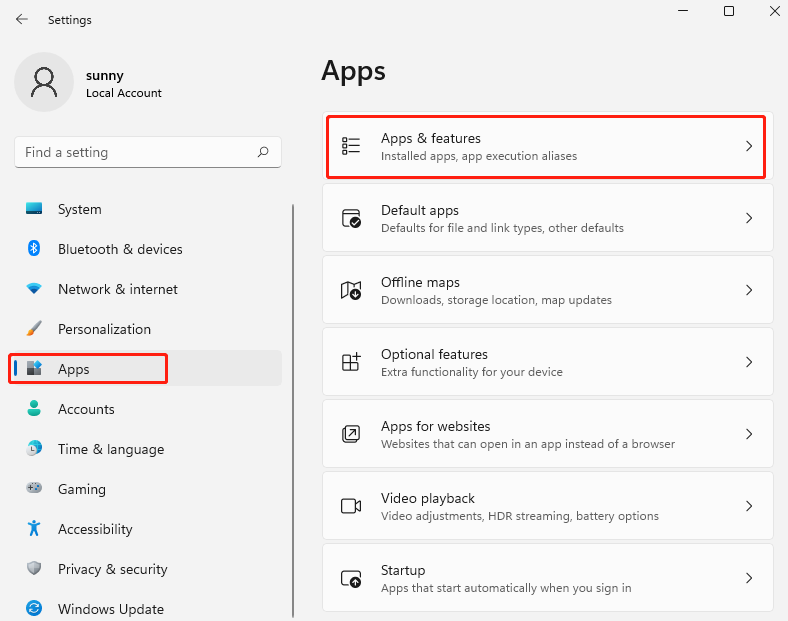This screenshot has width=788, height=621.
Task: Click the Bluetooth & devices icon
Action: (x=34, y=248)
